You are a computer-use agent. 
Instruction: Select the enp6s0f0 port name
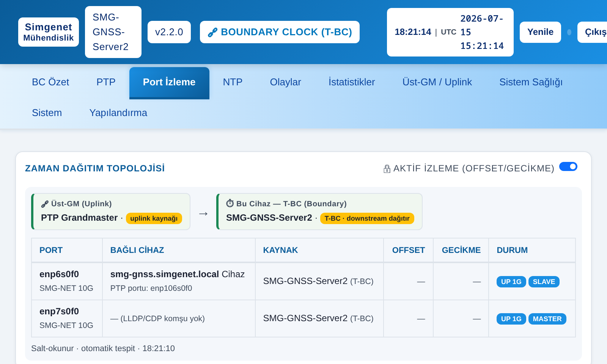(59, 274)
